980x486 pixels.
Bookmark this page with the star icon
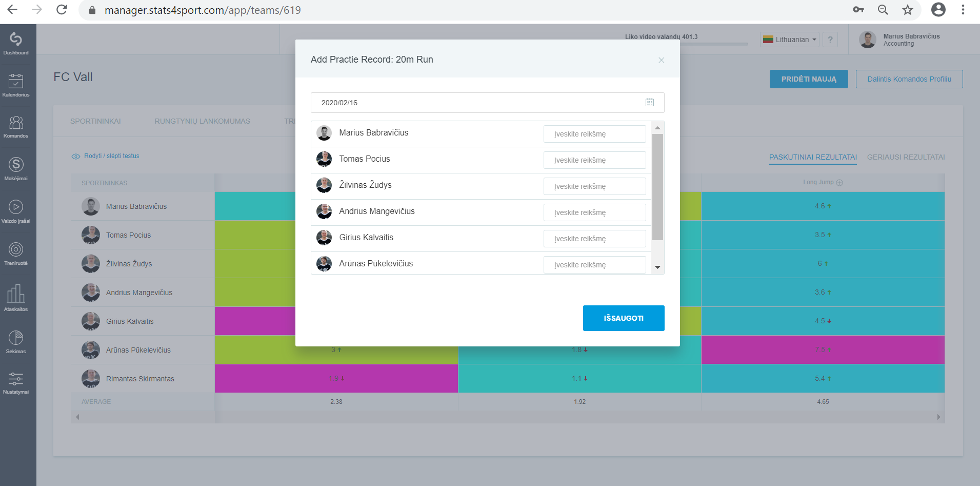908,10
